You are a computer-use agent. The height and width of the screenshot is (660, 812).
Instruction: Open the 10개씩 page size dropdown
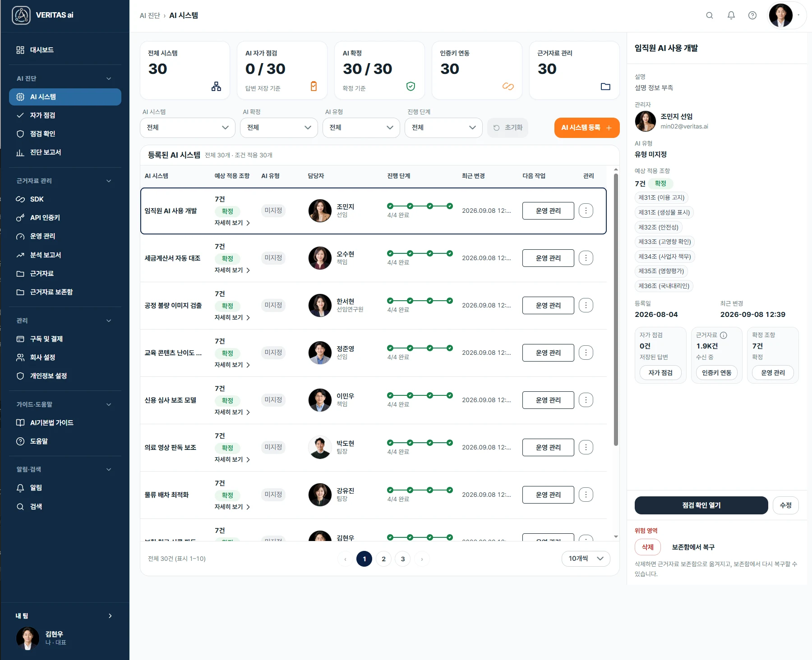click(x=586, y=559)
